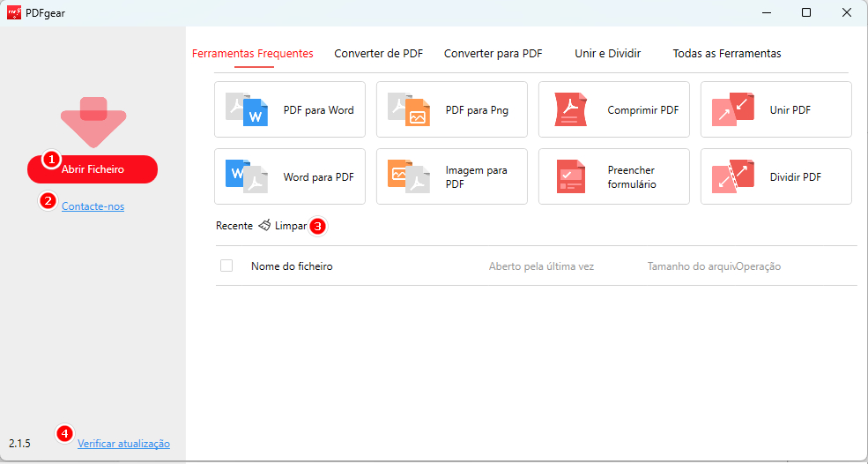This screenshot has width=868, height=464.
Task: Click the Aberto pela última vez header
Action: [x=541, y=266]
